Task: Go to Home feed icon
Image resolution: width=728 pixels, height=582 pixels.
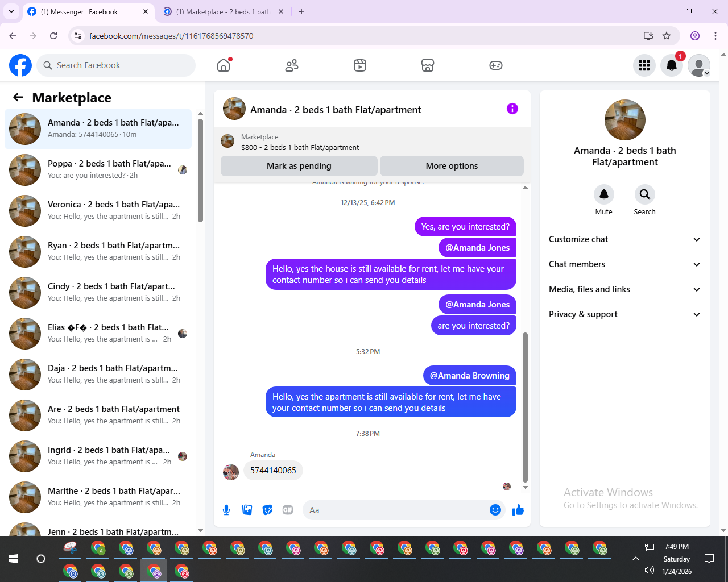Action: (224, 65)
